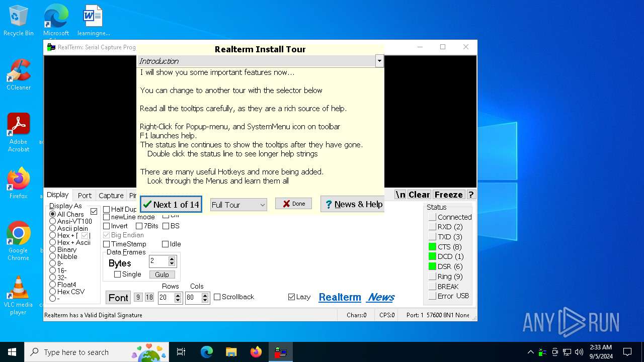Switch to the Display tab
The height and width of the screenshot is (362, 644).
pos(58,195)
